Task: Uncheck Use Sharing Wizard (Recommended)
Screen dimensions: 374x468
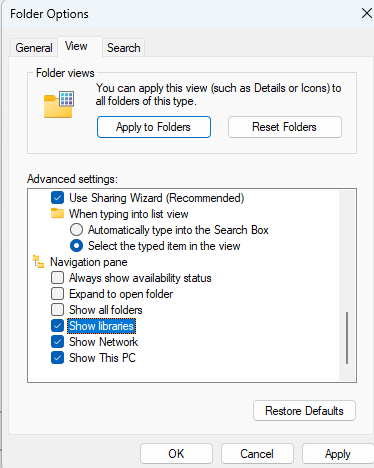Action: pyautogui.click(x=57, y=198)
